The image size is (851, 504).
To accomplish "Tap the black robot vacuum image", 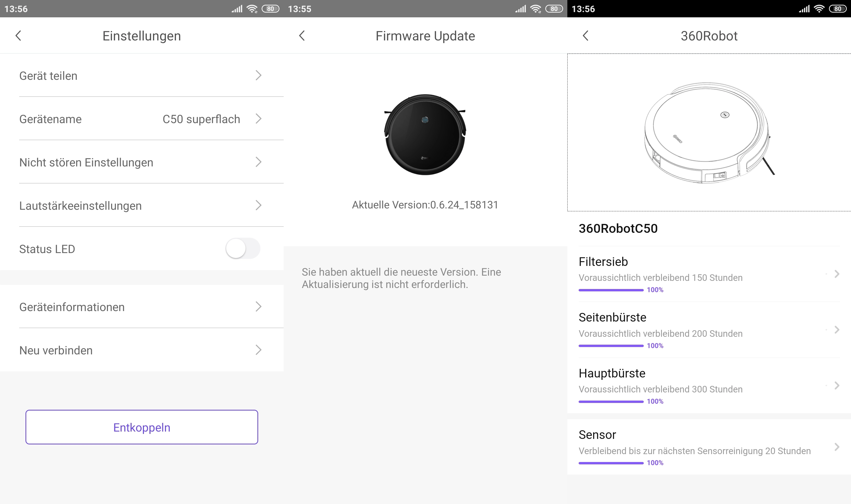I will (425, 135).
